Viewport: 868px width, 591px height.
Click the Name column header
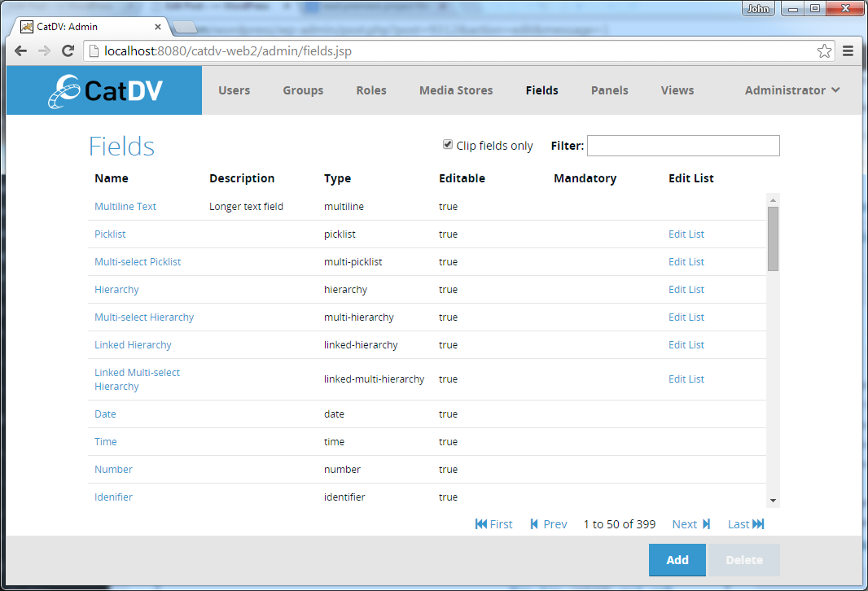(x=112, y=178)
